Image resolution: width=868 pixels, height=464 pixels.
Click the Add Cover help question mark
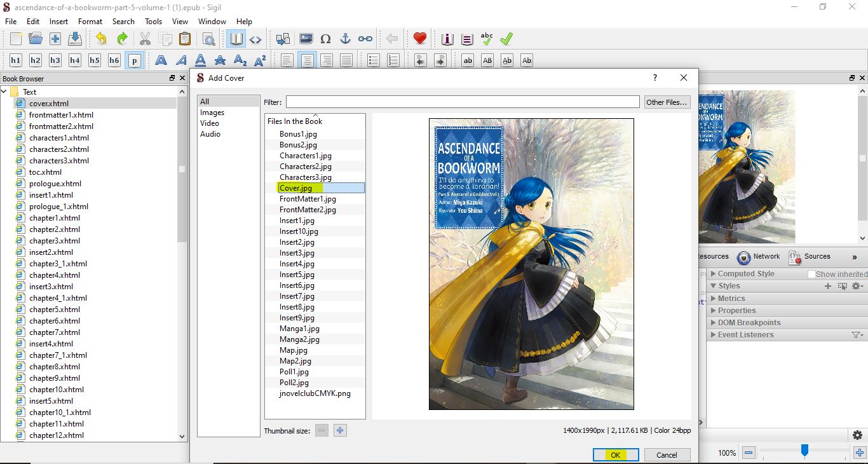click(655, 78)
